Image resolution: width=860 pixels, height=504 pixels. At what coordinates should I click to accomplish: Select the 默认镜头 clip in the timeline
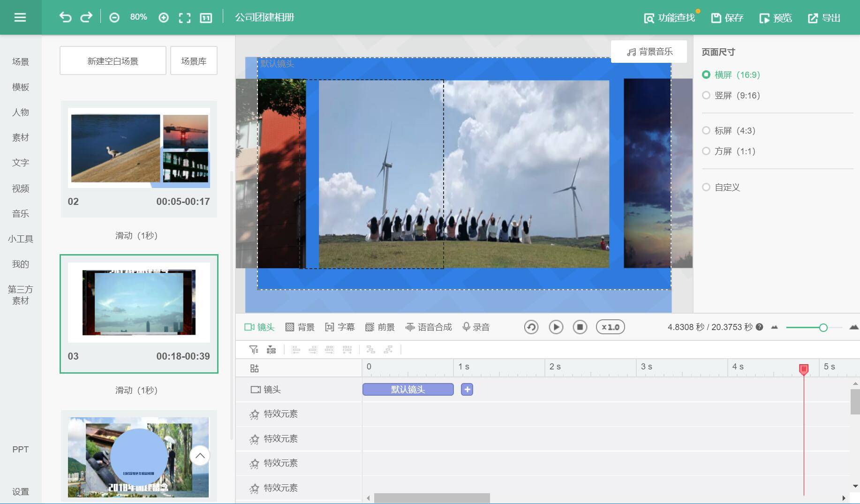[x=407, y=389]
